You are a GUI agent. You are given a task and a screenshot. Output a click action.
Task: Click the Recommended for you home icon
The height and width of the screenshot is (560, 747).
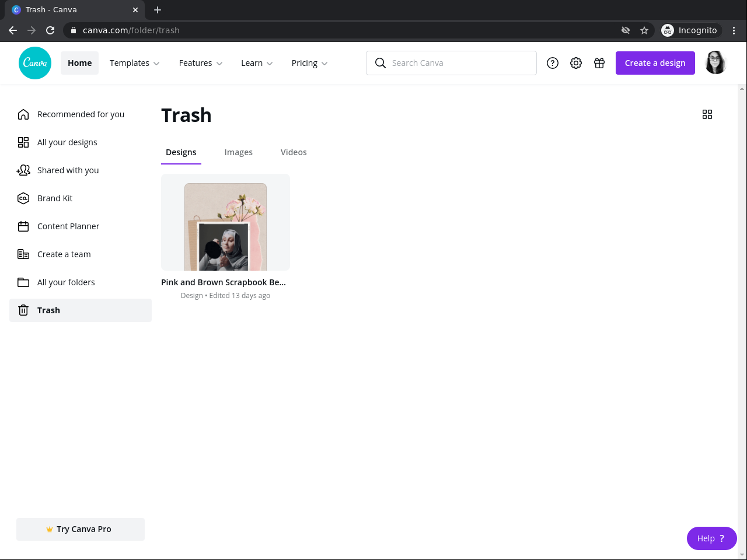tap(23, 114)
